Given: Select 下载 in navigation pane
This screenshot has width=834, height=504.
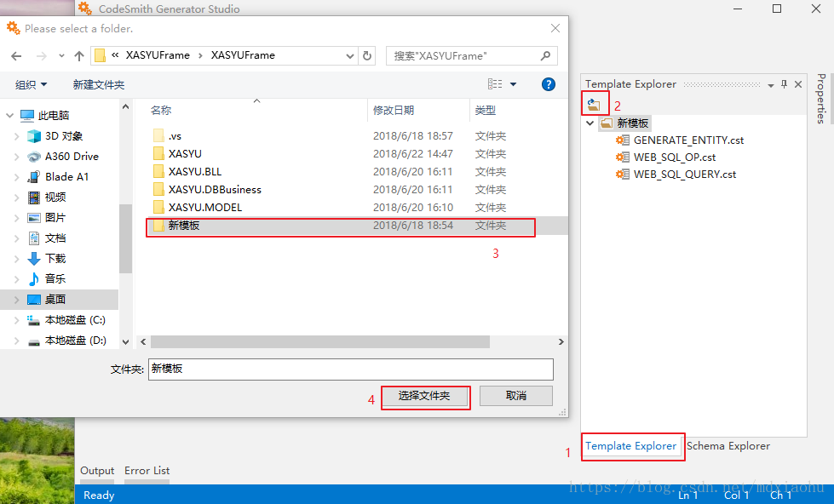Looking at the screenshot, I should pyautogui.click(x=55, y=258).
